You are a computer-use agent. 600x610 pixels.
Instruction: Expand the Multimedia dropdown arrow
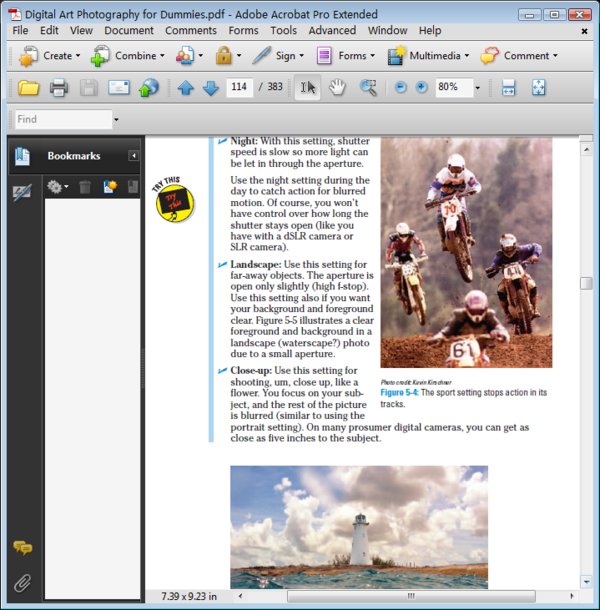click(467, 56)
